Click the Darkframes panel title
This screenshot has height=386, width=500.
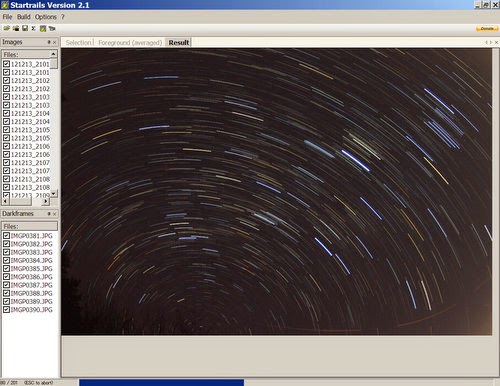pyautogui.click(x=18, y=214)
